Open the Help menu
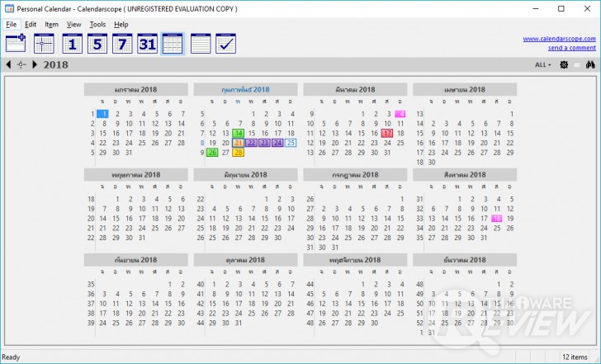This screenshot has height=364, width=601. [121, 25]
